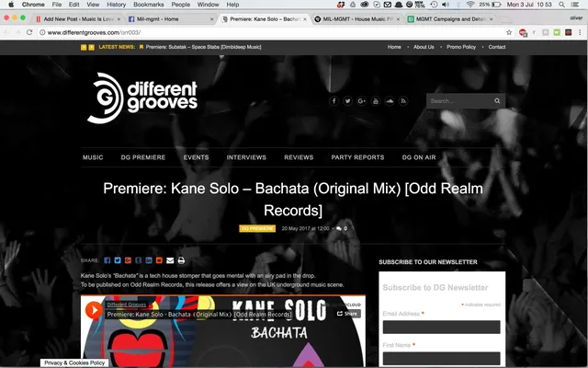Screen dimensions: 588x368
Task: Bookmark page with the star icon
Action: click(509, 32)
